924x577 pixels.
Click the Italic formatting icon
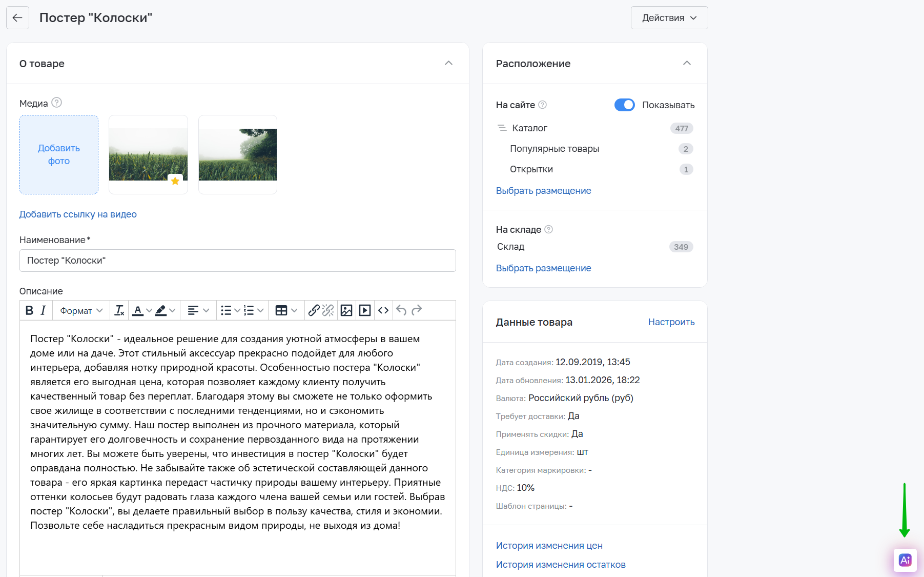click(x=44, y=310)
